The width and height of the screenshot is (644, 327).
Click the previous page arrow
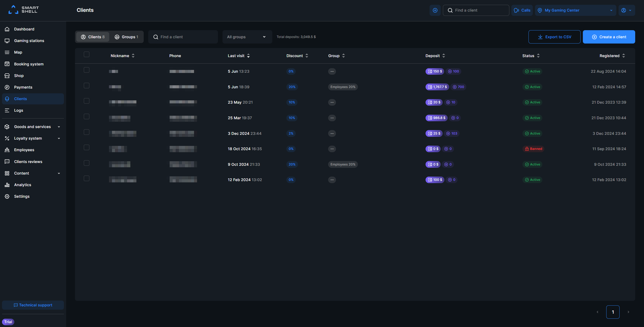597,312
